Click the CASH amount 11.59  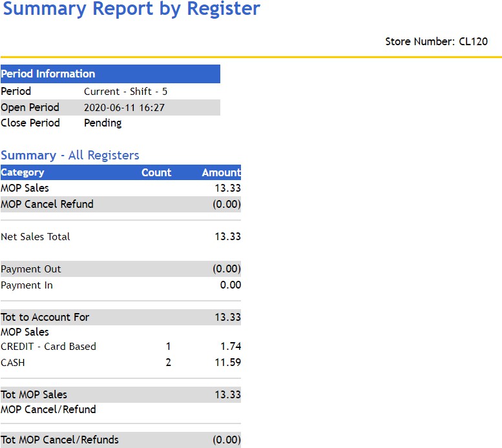(x=227, y=362)
